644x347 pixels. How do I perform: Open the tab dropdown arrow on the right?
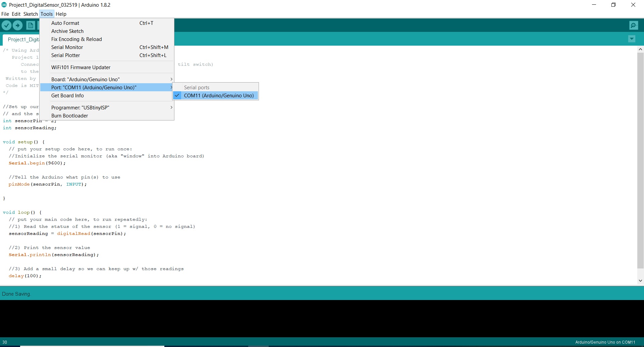coord(632,39)
